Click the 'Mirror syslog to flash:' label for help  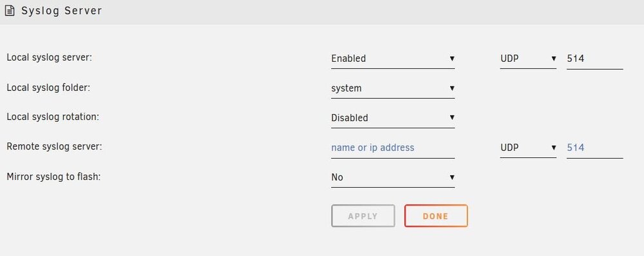(53, 177)
